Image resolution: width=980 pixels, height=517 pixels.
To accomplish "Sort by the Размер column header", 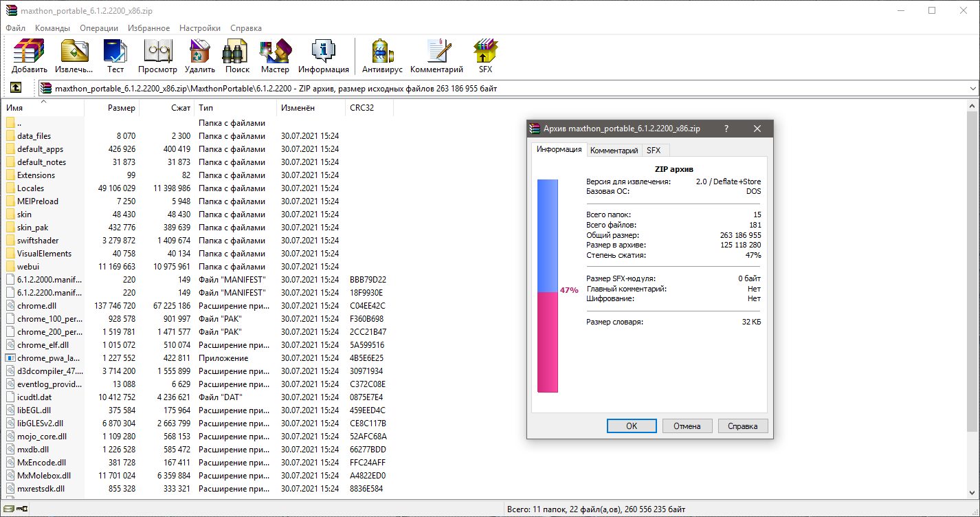I will click(x=112, y=108).
